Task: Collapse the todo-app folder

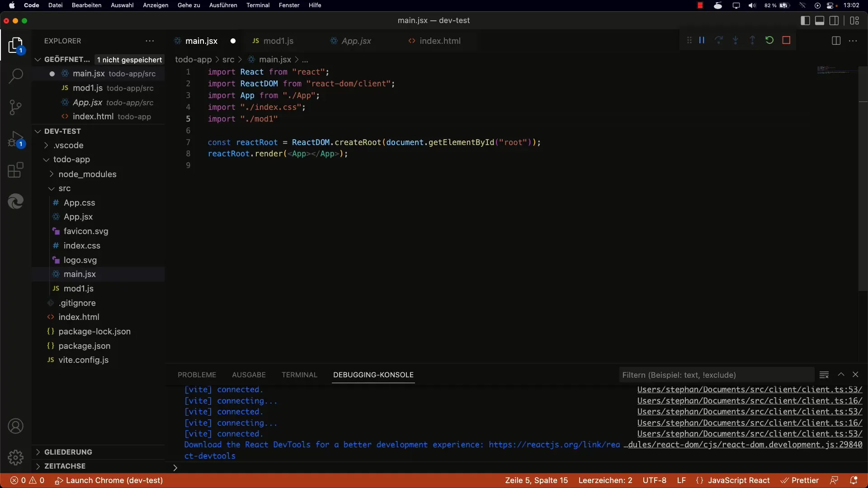Action: tap(46, 160)
